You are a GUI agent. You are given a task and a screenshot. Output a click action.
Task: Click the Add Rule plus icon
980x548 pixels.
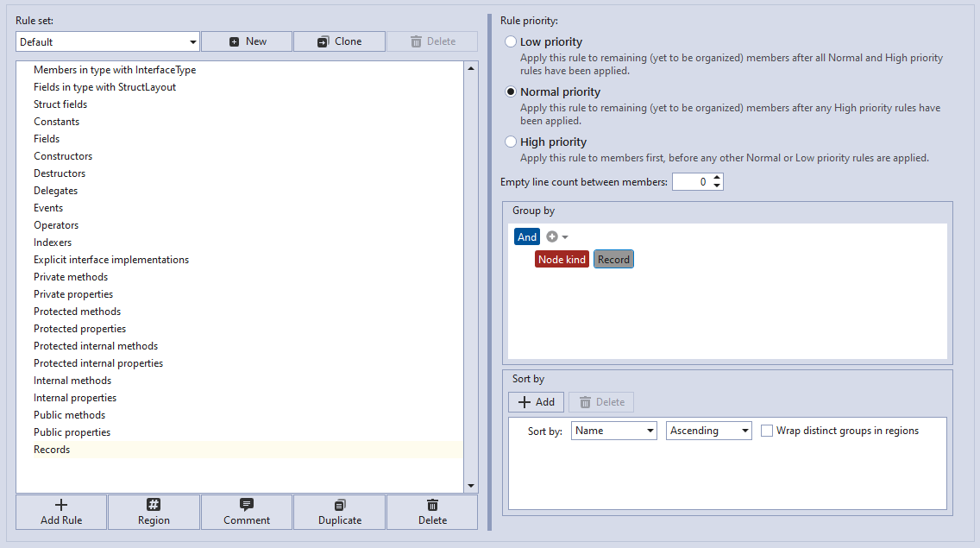pyautogui.click(x=60, y=511)
